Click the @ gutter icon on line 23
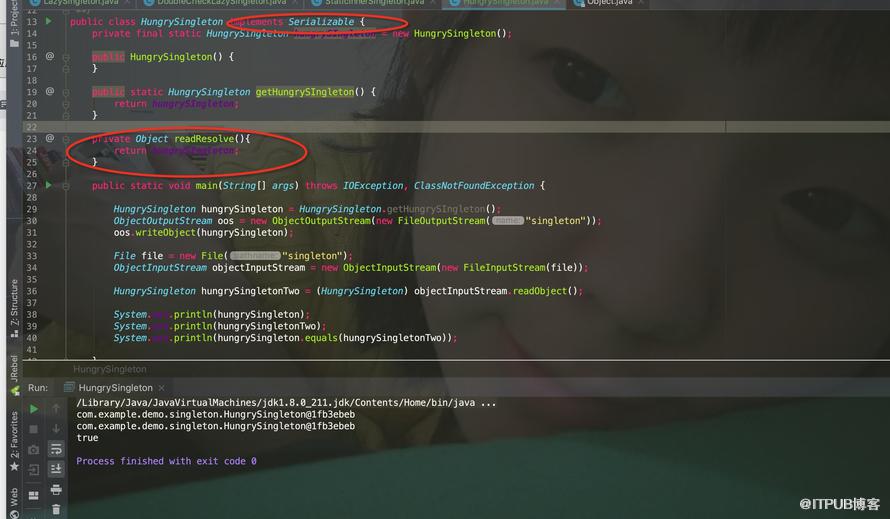The image size is (890, 519). [x=50, y=138]
